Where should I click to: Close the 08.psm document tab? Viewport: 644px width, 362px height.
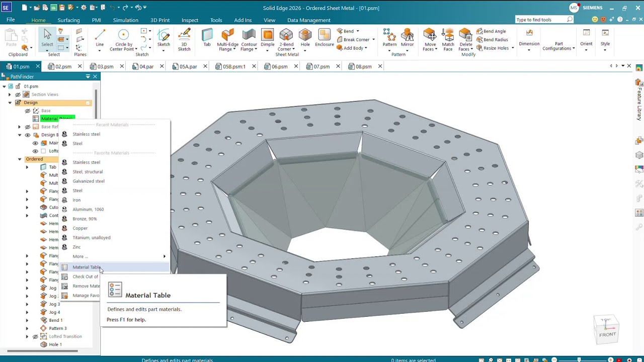pos(380,66)
